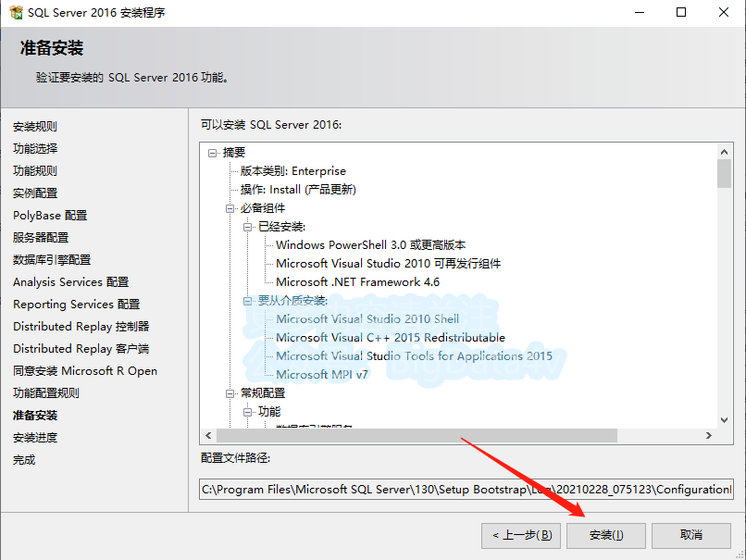Close the SQL Server setup window

coord(723,12)
